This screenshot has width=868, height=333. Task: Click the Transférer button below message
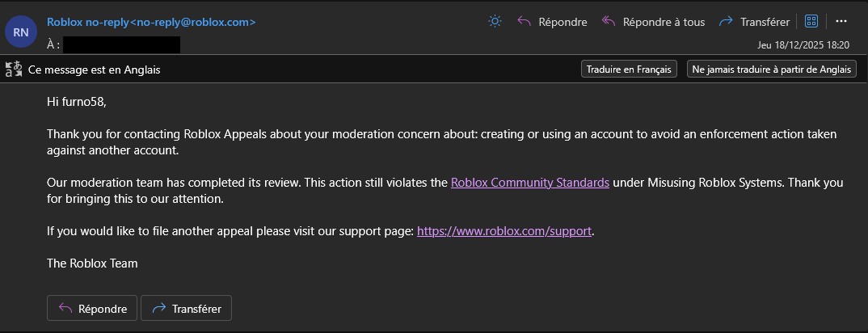tap(186, 308)
